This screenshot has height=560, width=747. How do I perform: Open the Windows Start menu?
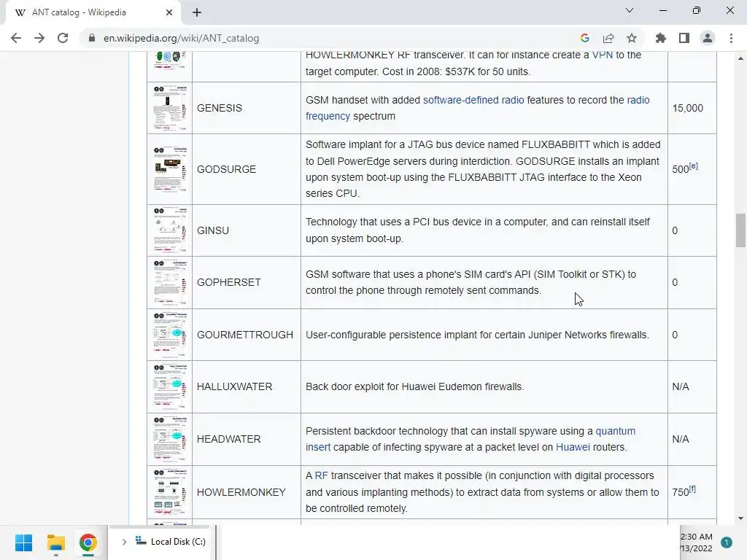[x=23, y=542]
